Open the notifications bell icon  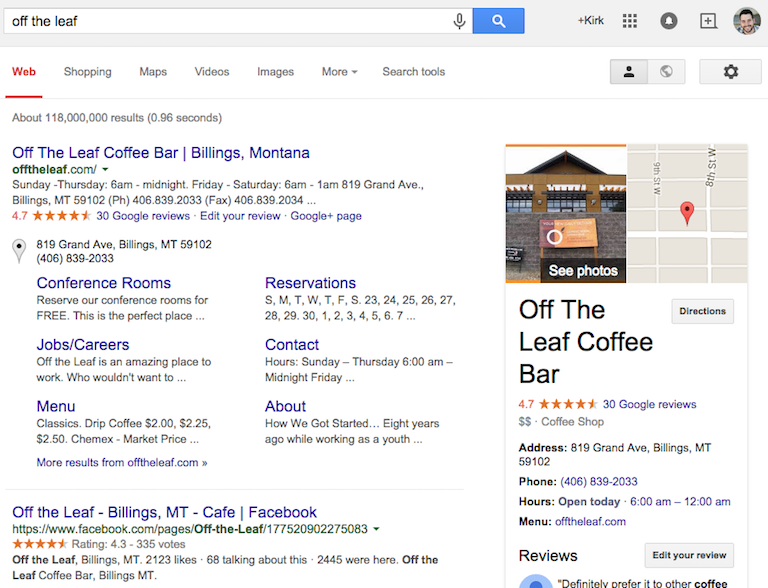point(669,21)
